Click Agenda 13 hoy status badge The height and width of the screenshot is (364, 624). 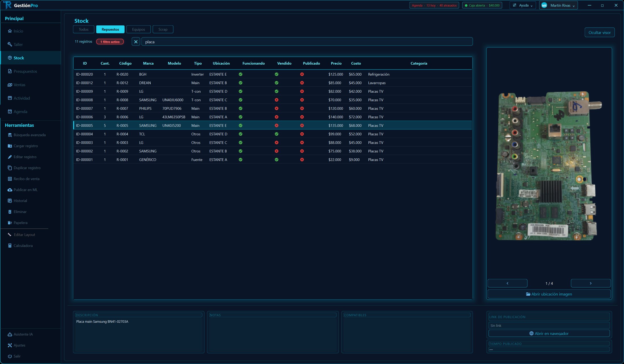[434, 5]
